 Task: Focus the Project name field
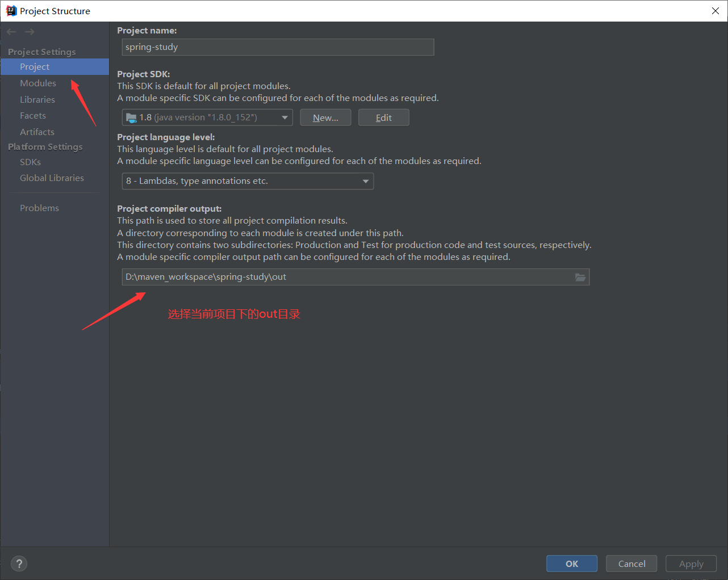(x=278, y=47)
